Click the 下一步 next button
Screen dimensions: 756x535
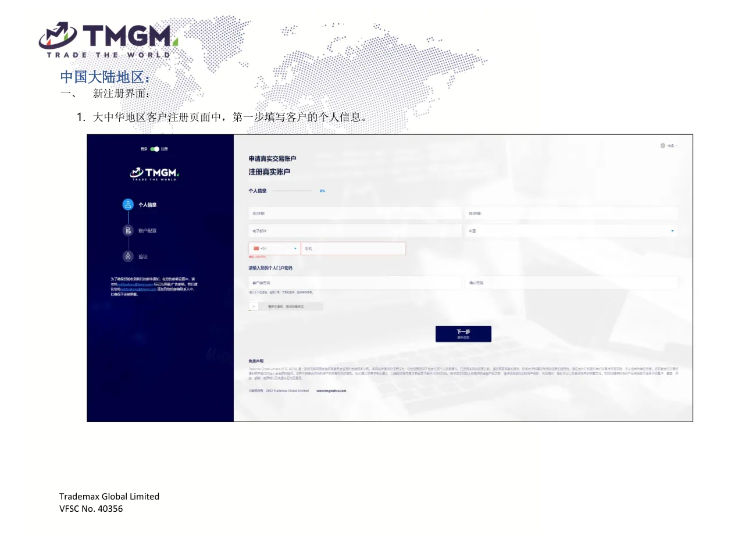pos(463,334)
